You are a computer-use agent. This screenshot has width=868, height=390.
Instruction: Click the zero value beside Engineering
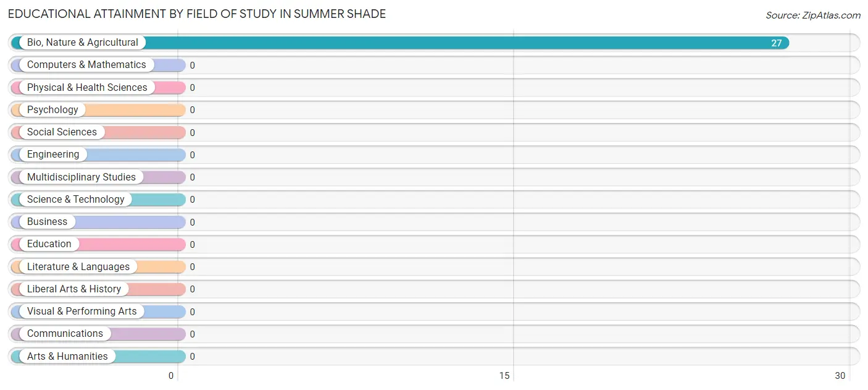click(193, 155)
